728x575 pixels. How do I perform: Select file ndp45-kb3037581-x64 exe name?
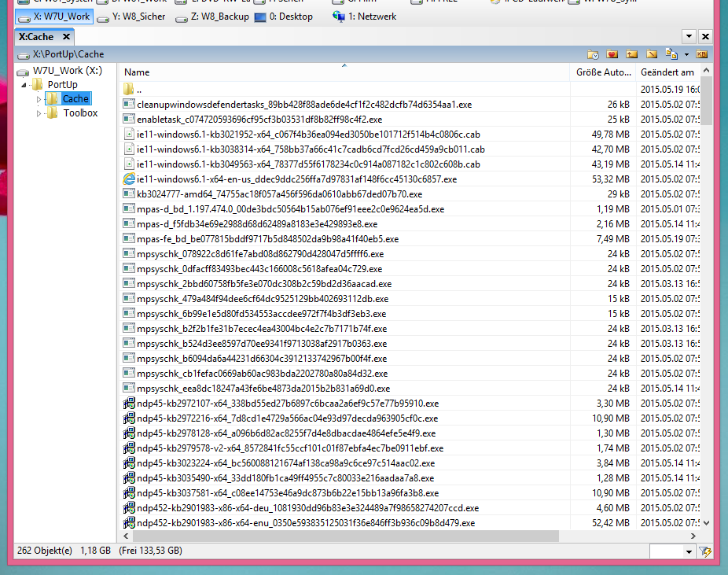click(288, 492)
